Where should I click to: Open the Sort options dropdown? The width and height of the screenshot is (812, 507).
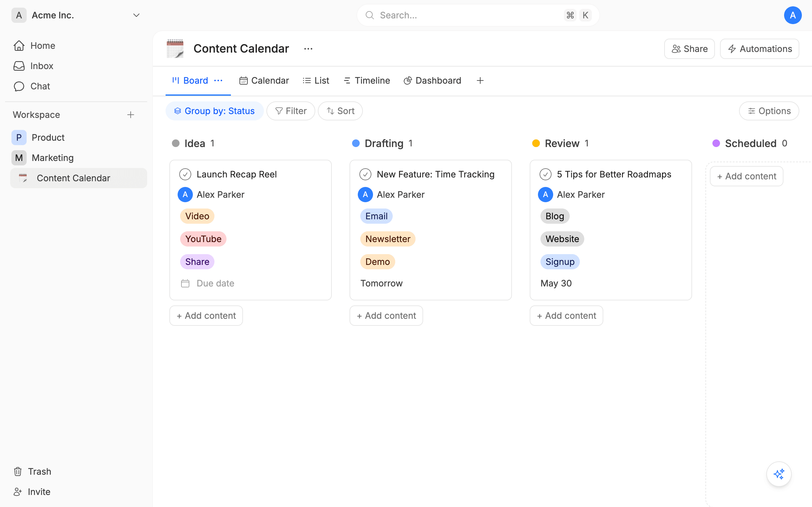pos(340,111)
